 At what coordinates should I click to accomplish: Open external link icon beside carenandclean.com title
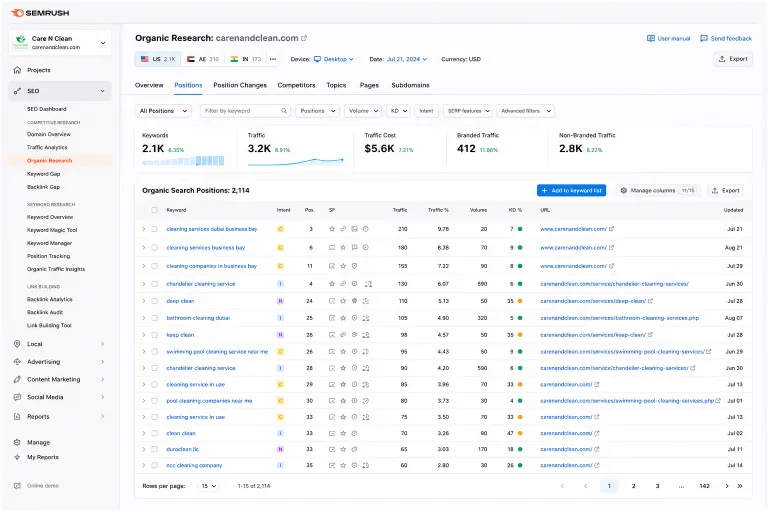[x=304, y=38]
